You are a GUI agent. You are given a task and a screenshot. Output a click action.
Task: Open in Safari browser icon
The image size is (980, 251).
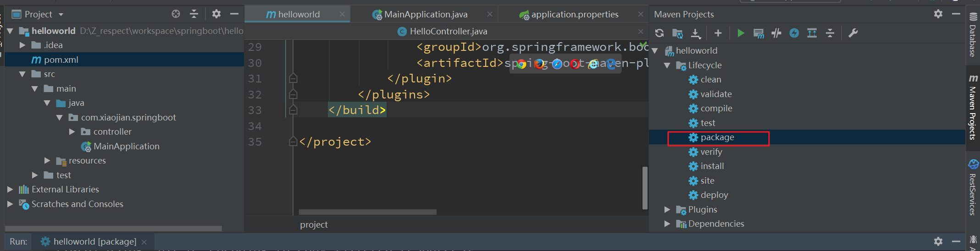pyautogui.click(x=557, y=64)
